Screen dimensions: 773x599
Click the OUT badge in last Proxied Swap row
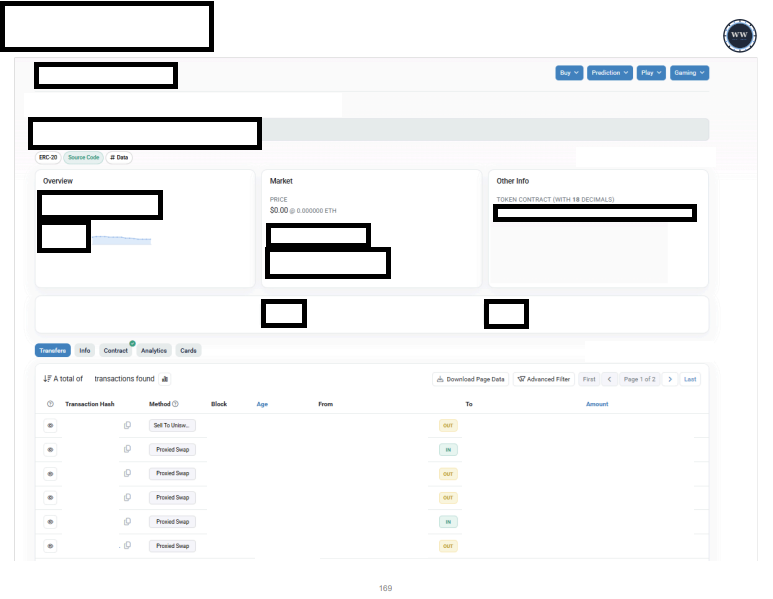(x=448, y=546)
